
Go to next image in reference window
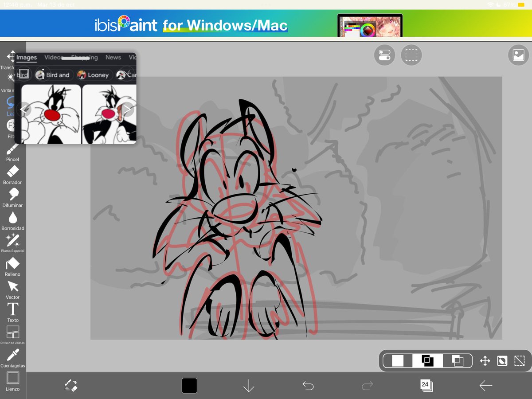click(127, 109)
